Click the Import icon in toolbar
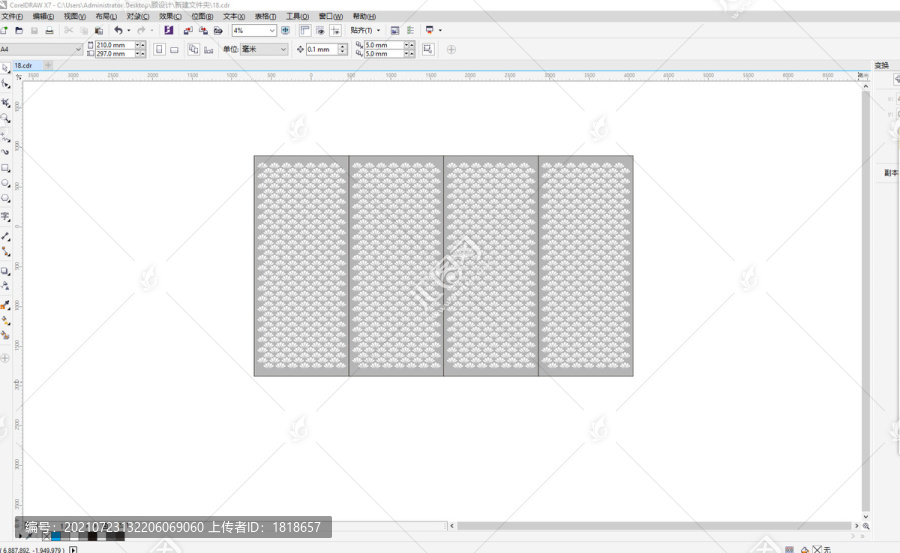 tap(188, 30)
